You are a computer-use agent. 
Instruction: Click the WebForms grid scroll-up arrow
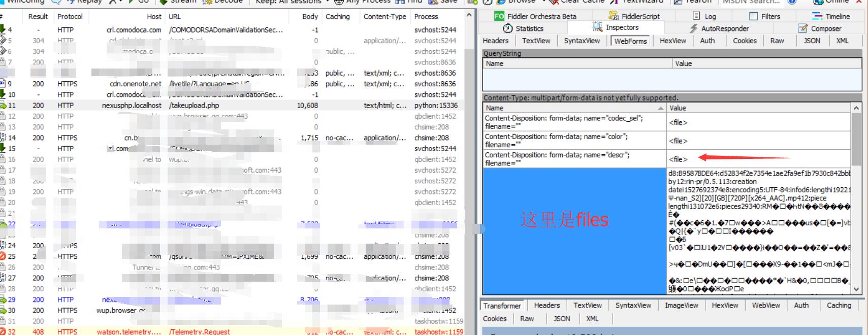coord(856,108)
